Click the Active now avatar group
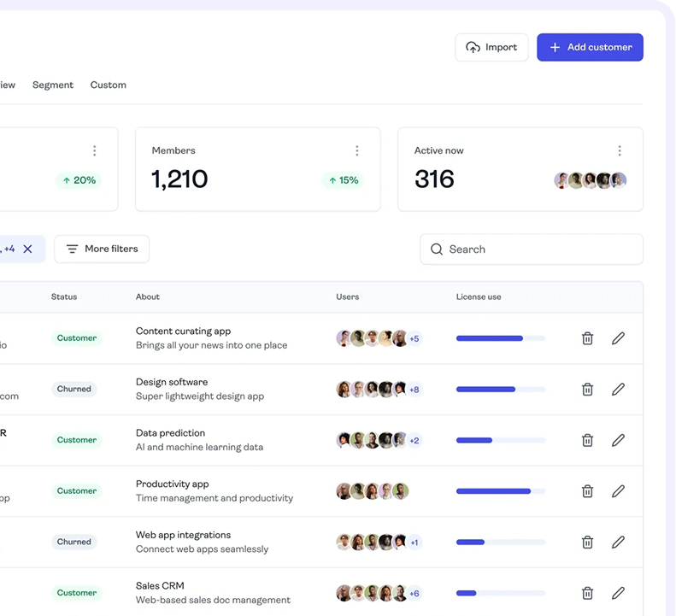 (591, 180)
